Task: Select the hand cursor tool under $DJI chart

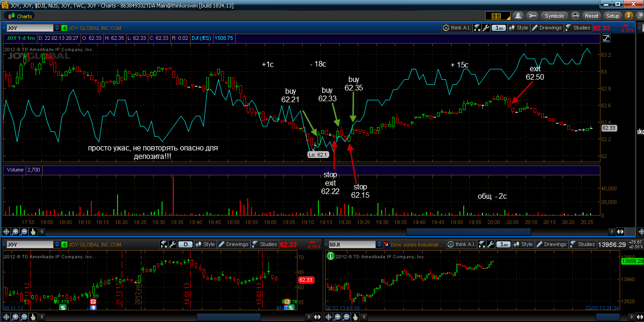Action: (x=356, y=317)
